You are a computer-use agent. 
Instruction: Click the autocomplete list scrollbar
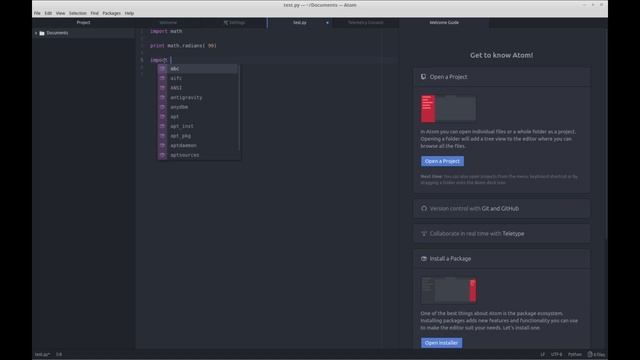(239, 107)
